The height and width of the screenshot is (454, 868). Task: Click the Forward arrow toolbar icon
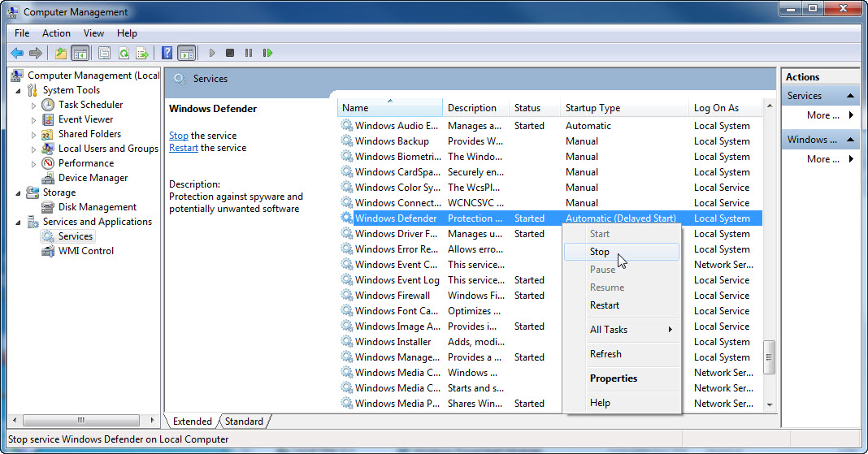pyautogui.click(x=36, y=53)
